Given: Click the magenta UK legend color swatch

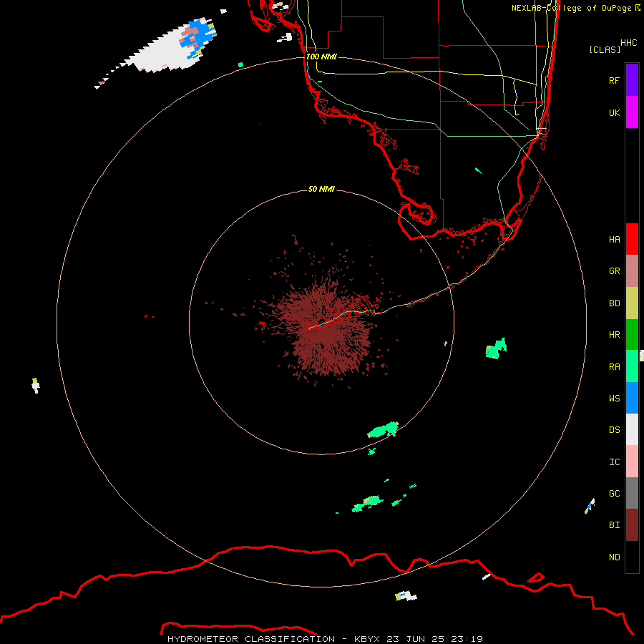Looking at the screenshot, I should (x=632, y=112).
